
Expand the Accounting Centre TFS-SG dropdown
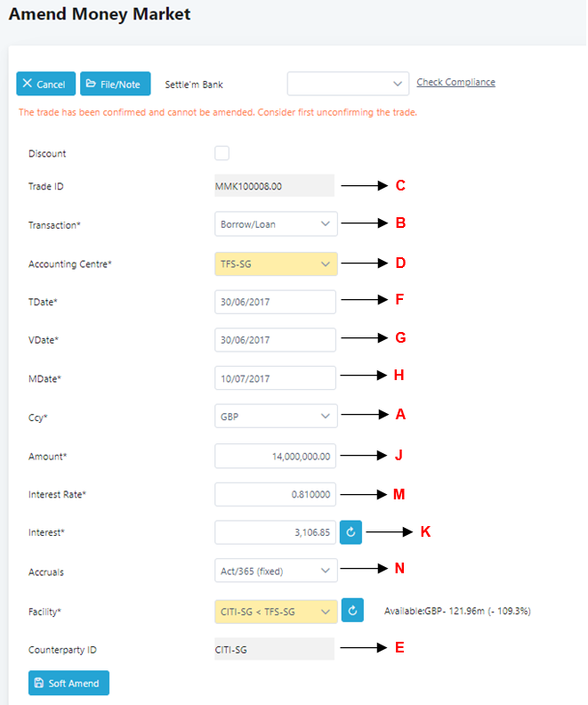[x=276, y=263]
